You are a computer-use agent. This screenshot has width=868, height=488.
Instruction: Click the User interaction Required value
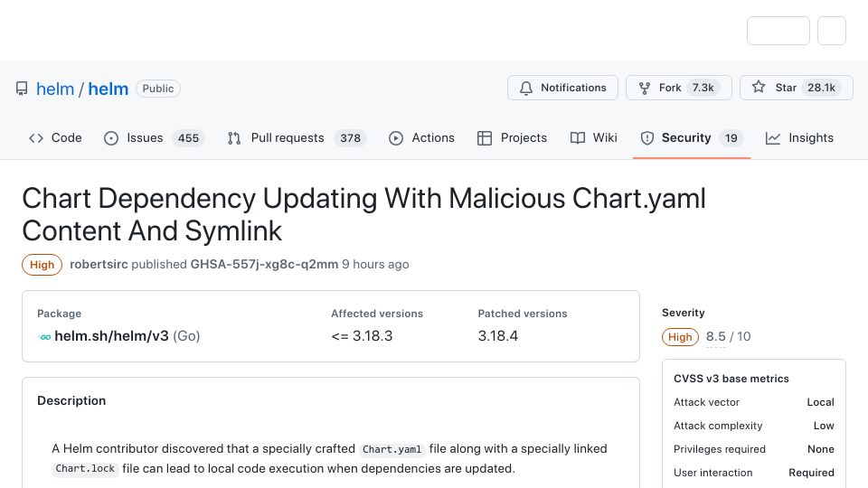pyautogui.click(x=812, y=473)
